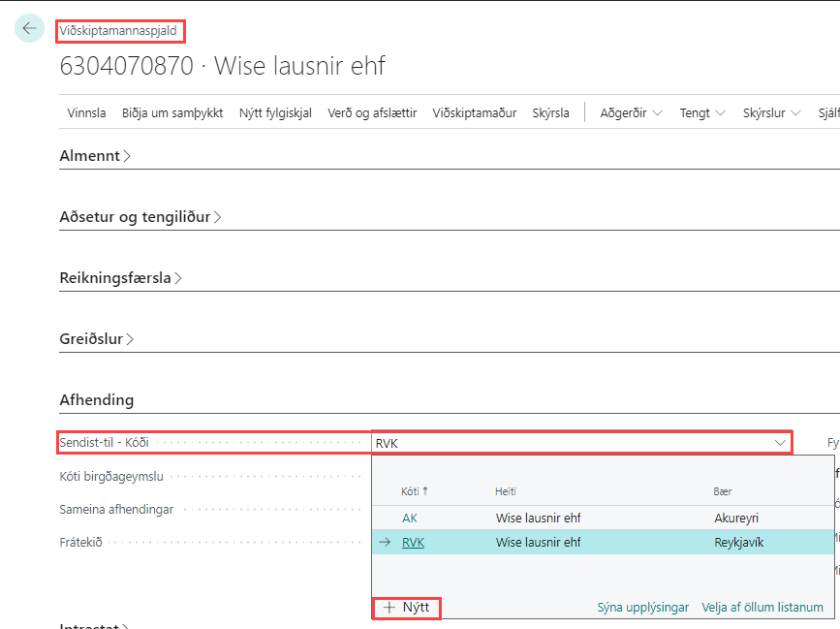Expand the Greiðslur section
The height and width of the screenshot is (629, 840).
coord(97,339)
